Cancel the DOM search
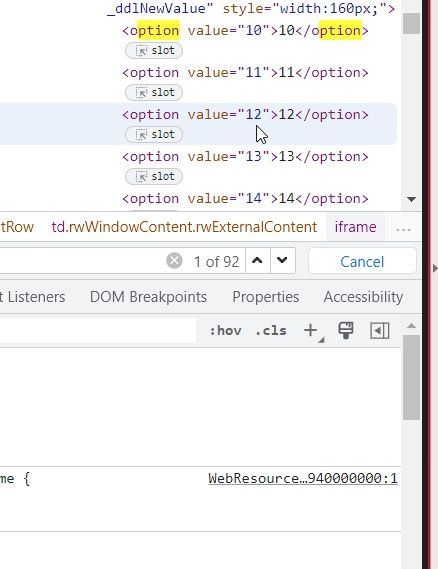 click(362, 261)
